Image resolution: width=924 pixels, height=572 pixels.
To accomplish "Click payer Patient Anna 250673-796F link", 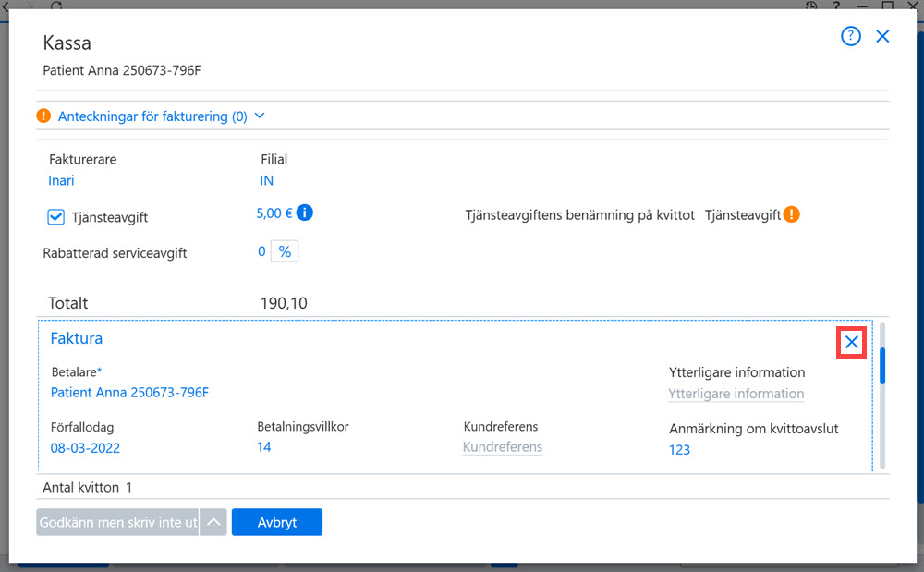I will coord(129,393).
